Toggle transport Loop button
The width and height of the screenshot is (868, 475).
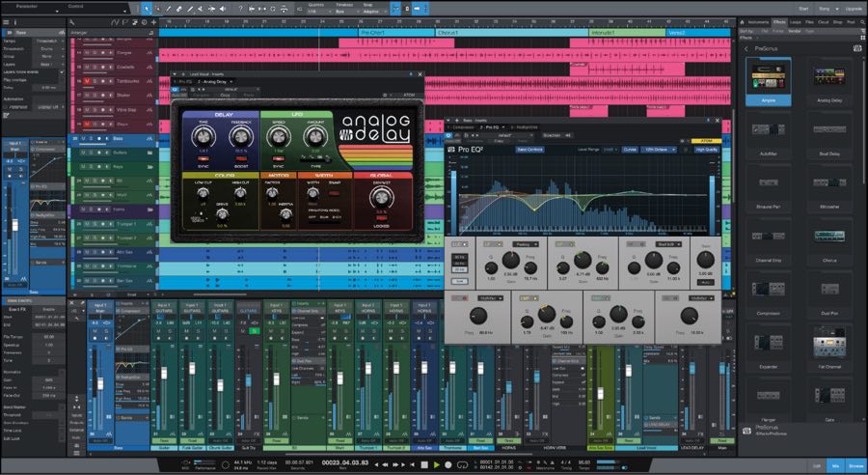point(462,464)
